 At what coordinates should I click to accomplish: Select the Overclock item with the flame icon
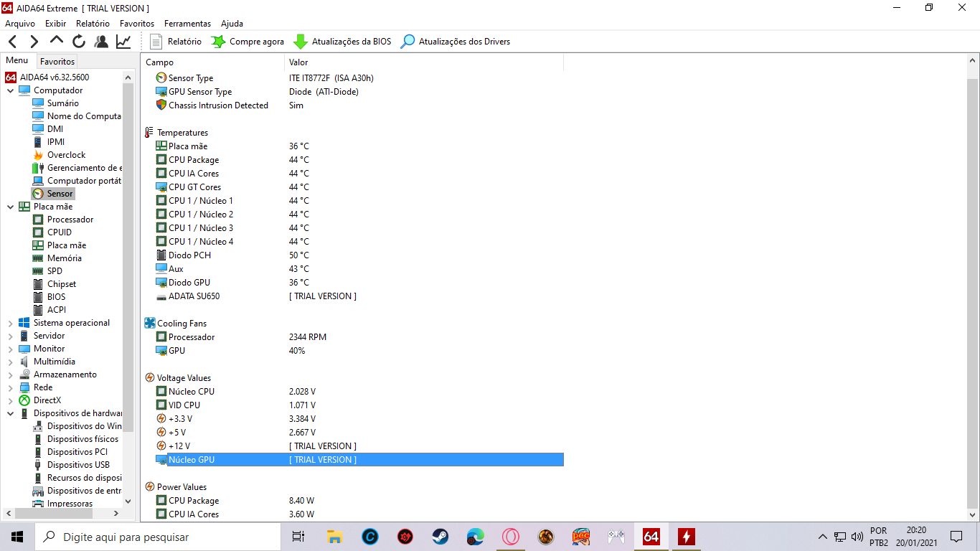pyautogui.click(x=66, y=155)
